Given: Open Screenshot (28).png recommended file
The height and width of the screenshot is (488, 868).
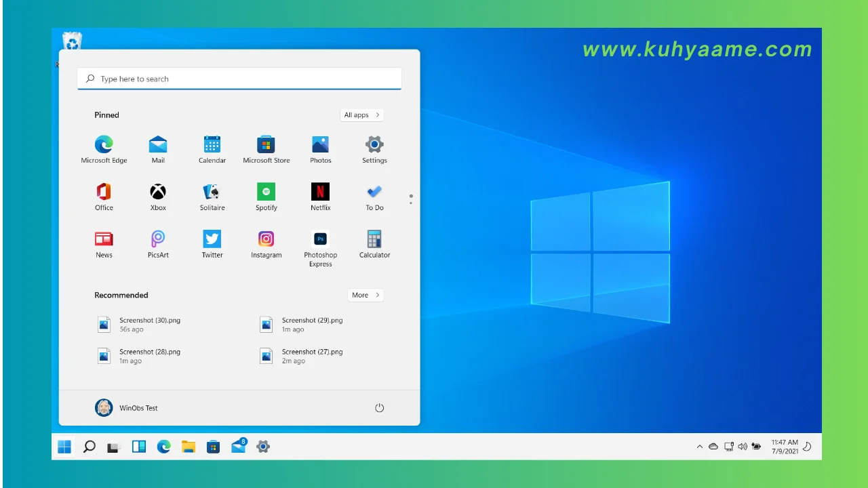Looking at the screenshot, I should coord(139,357).
